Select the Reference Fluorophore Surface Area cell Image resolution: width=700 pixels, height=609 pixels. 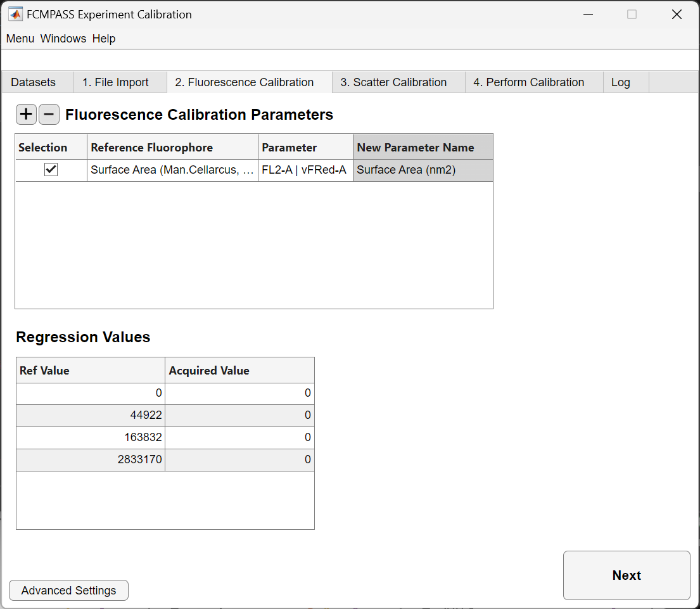click(x=172, y=170)
